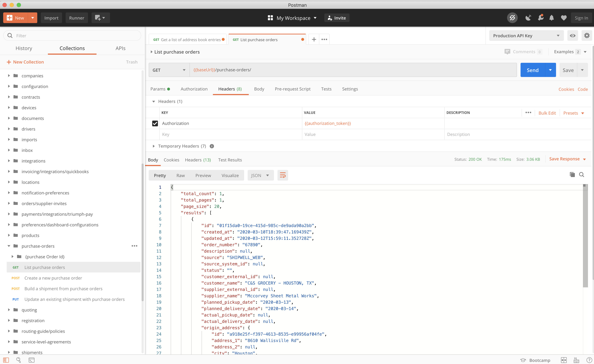Screen dimensions: 594x364
Task: Open the manage environments gear icon
Action: pos(587,36)
